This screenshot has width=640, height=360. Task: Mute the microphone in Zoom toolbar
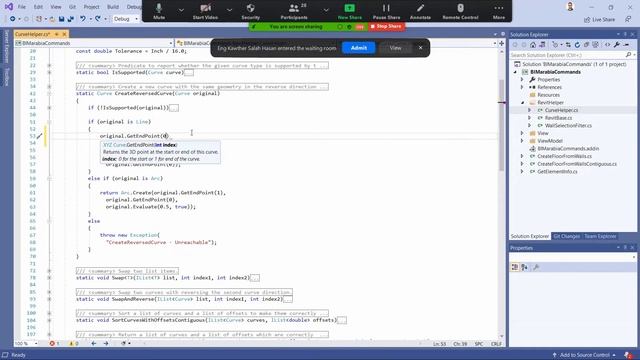[x=159, y=11]
